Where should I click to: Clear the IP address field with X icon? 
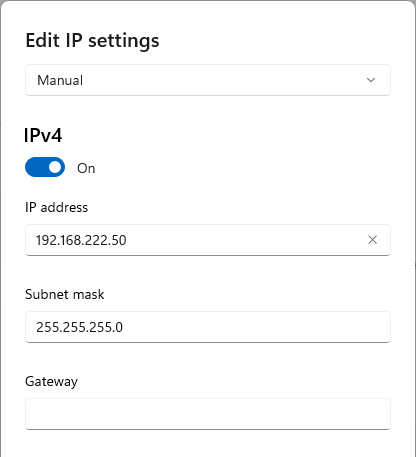[372, 240]
